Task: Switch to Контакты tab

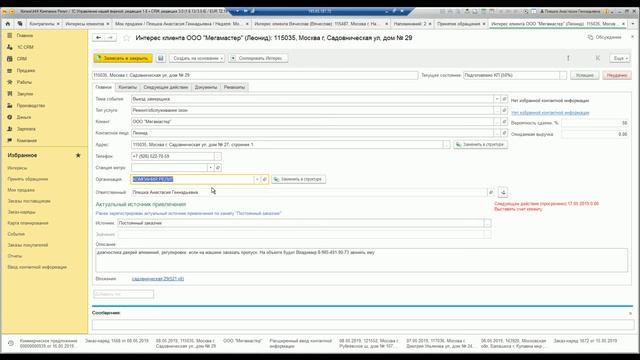Action: 127,87
